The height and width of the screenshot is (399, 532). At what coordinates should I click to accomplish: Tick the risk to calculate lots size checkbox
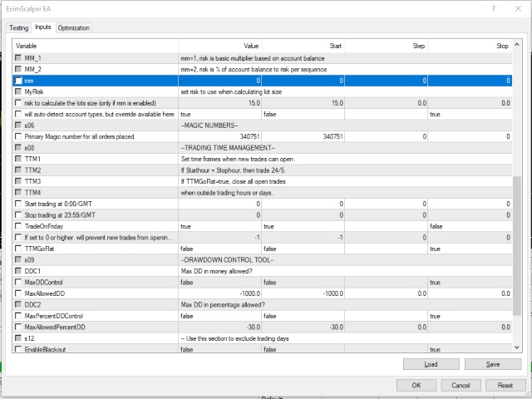coord(18,103)
